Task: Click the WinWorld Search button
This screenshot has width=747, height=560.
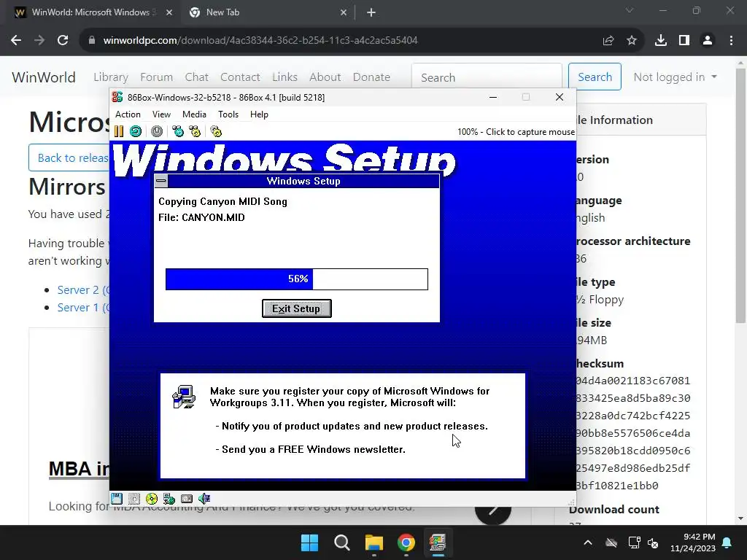Action: pyautogui.click(x=595, y=77)
